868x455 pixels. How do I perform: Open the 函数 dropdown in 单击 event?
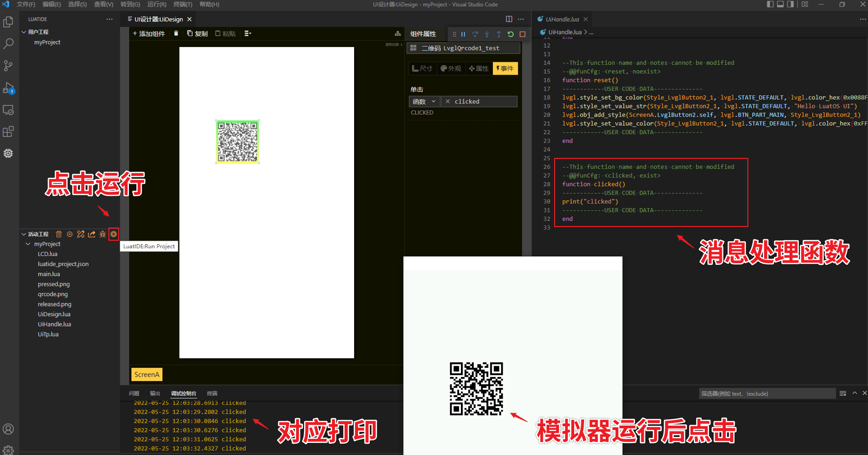point(424,101)
